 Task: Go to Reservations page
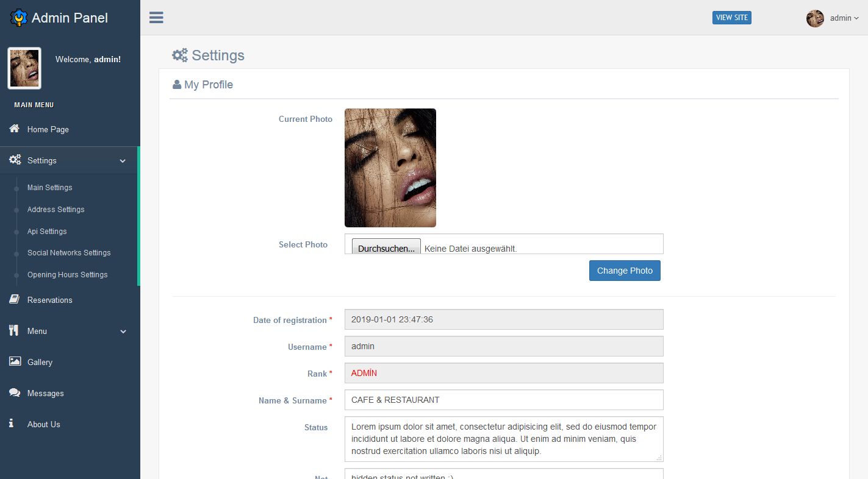50,300
